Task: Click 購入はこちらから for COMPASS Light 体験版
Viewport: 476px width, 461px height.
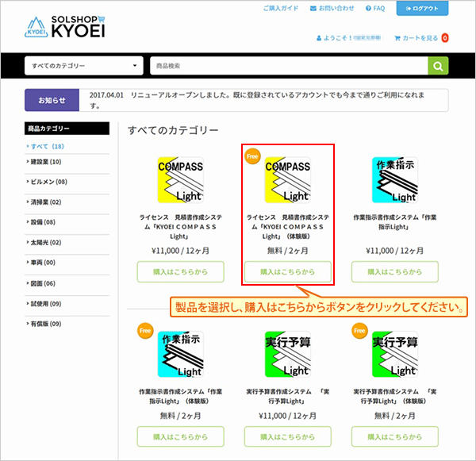Action: [x=287, y=272]
